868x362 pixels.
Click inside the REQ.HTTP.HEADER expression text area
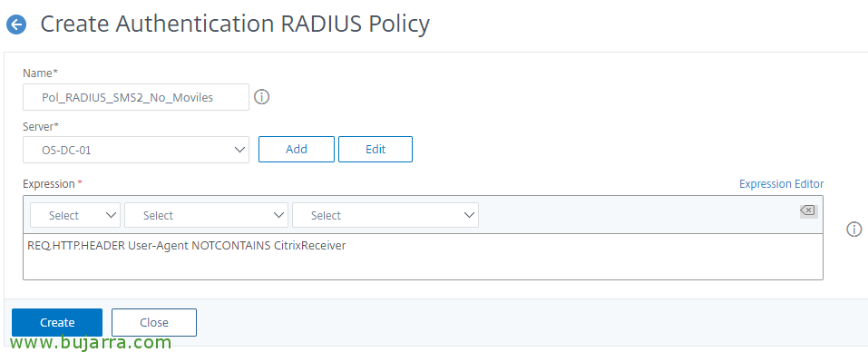[x=423, y=257]
